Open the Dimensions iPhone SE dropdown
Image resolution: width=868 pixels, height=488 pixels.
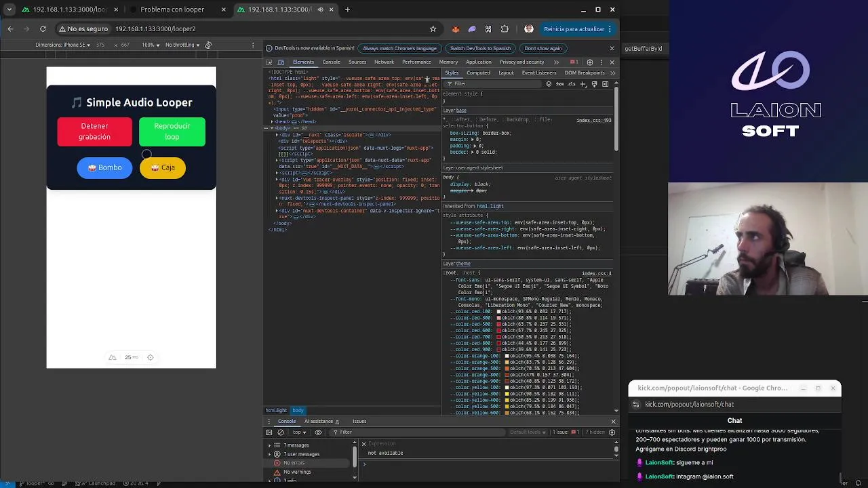[62, 45]
